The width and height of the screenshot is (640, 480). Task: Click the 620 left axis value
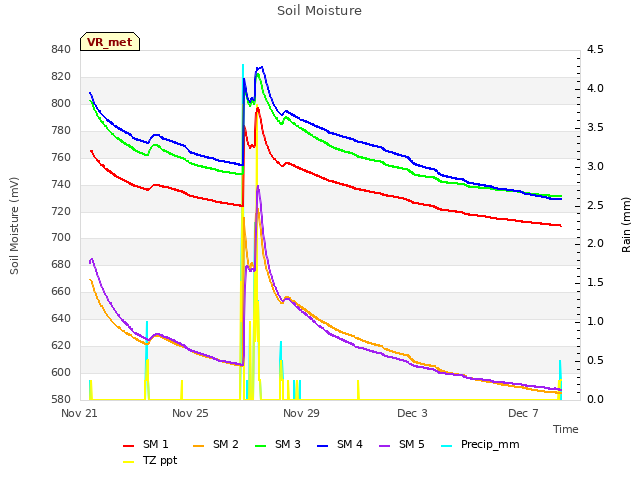pos(61,345)
